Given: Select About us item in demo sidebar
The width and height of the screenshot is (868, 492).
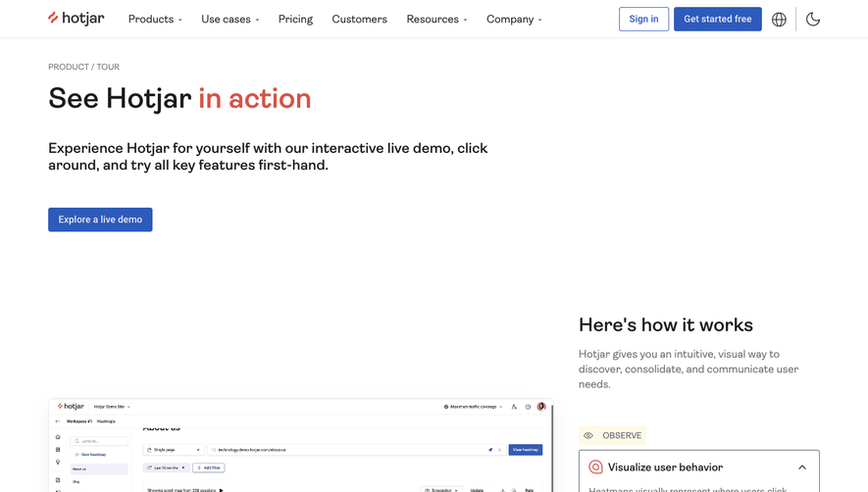Looking at the screenshot, I should coord(99,468).
